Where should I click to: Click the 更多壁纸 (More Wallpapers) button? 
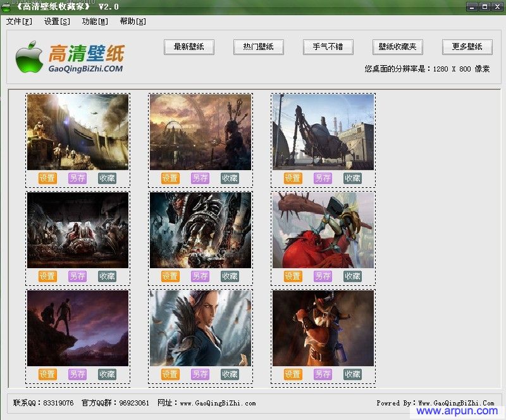tap(466, 47)
